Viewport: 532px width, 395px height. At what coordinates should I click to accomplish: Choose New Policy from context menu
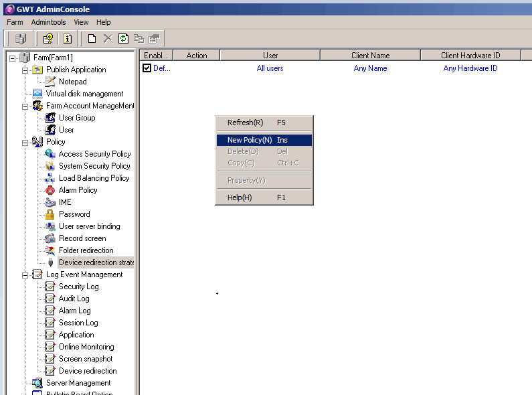click(250, 140)
